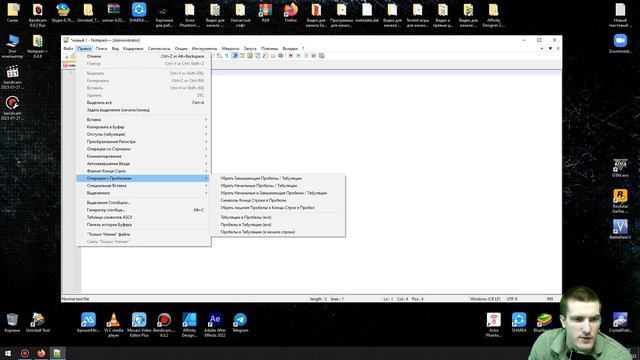Image resolution: width=640 pixels, height=360 pixels.
Task: Open Панель истории Буфера
Action: (144, 224)
